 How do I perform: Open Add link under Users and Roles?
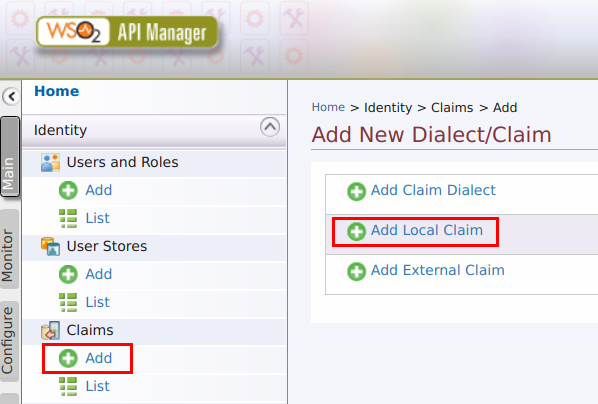tap(99, 190)
